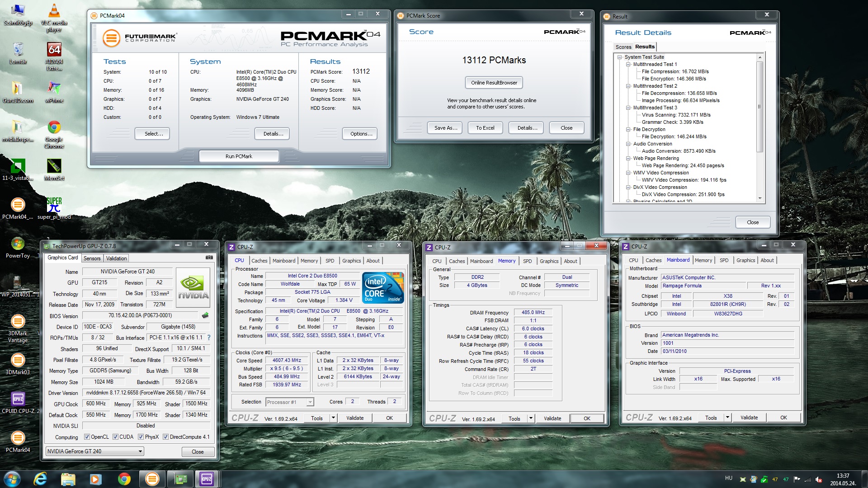Viewport: 868px width, 488px height.
Task: Toggle the CUDA checkbox in GPU-Z
Action: 116,437
